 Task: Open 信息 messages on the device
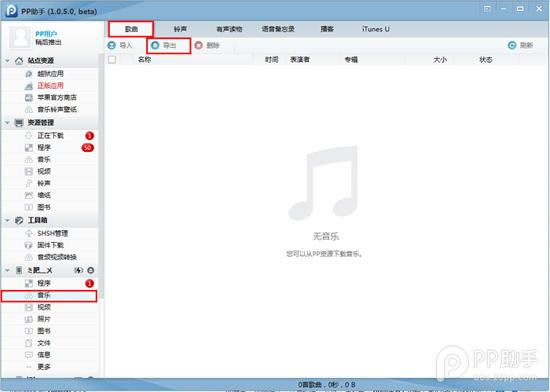44,355
